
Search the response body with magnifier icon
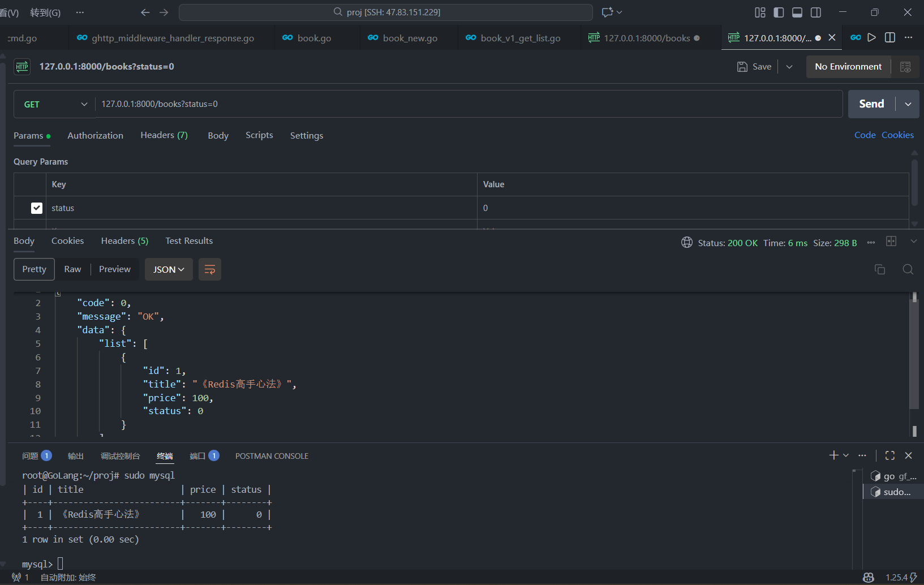click(908, 269)
